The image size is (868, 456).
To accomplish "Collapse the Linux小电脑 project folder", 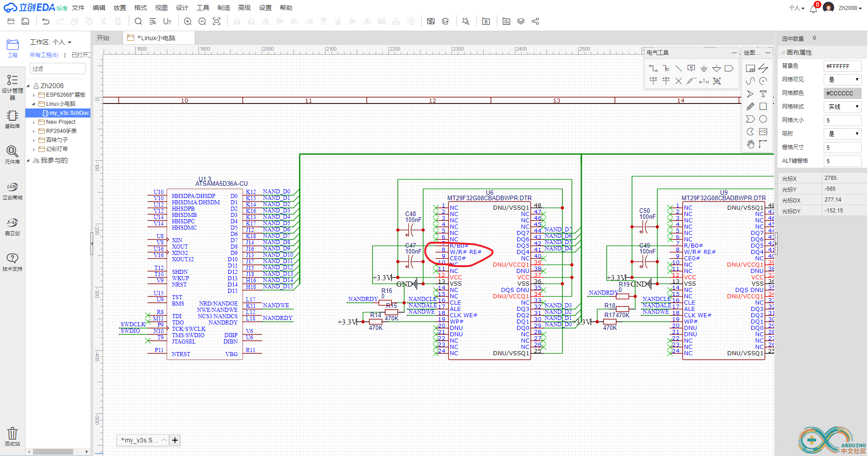I will 34,104.
